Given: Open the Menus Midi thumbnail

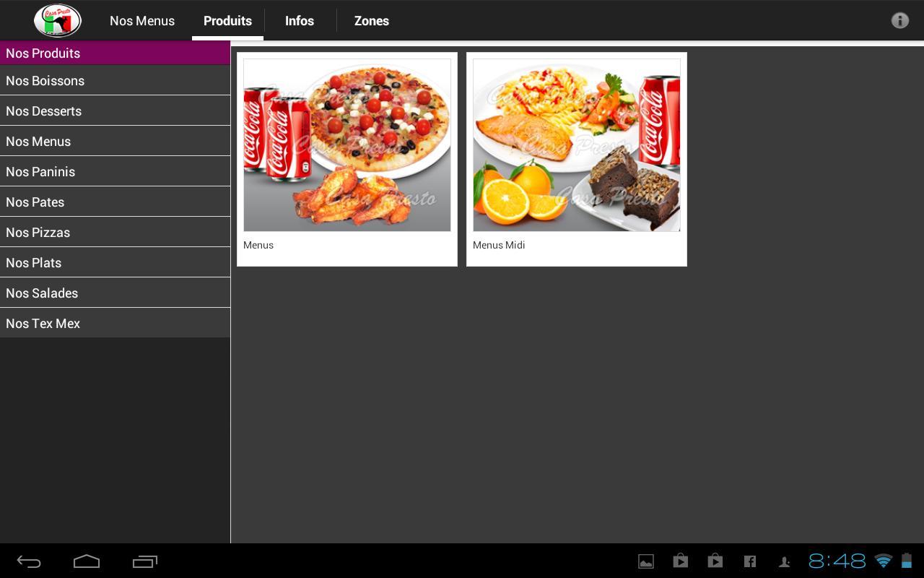Looking at the screenshot, I should 577,145.
